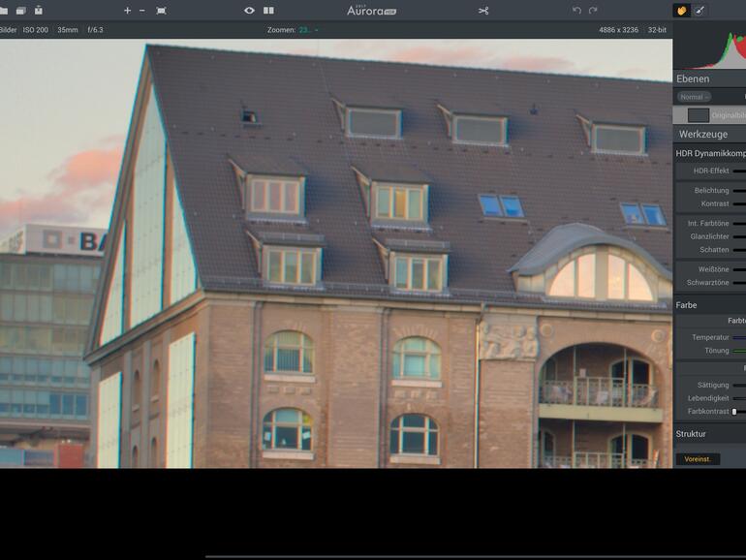Zoom out with the minus icon
746x560 pixels.
coord(142,11)
